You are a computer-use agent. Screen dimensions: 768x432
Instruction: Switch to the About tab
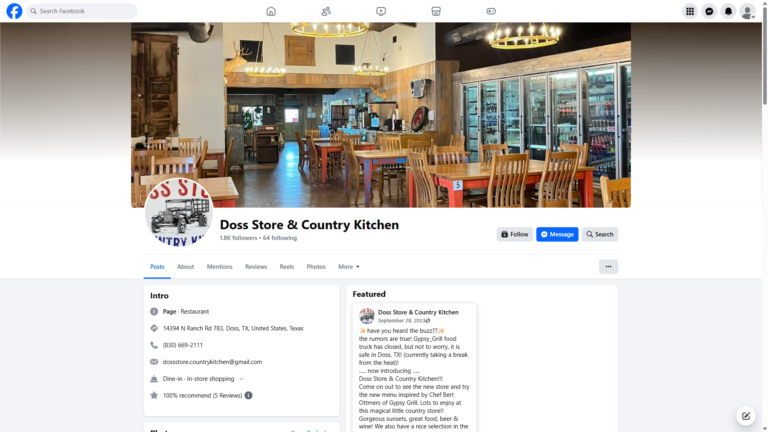coord(186,266)
